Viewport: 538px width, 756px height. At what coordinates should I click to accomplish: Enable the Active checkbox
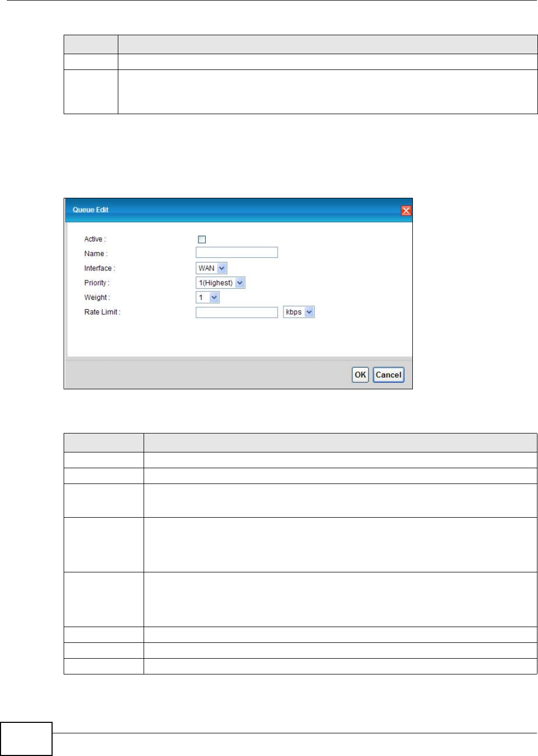point(201,239)
